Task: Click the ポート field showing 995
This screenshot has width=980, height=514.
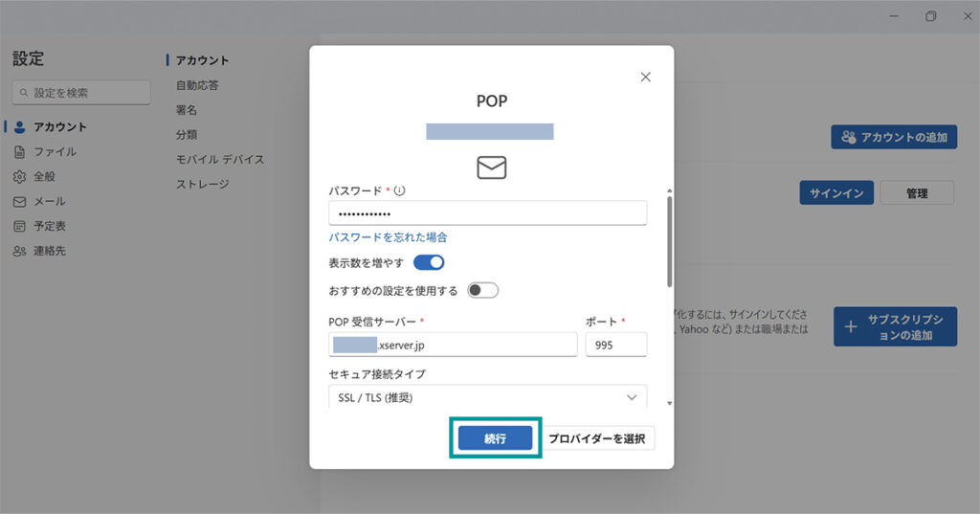Action: click(x=615, y=345)
